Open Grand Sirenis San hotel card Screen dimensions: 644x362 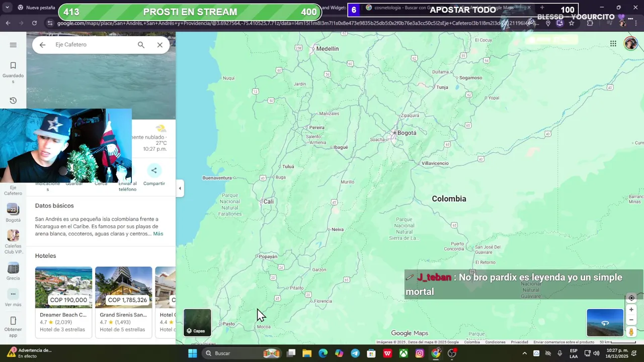123,302
